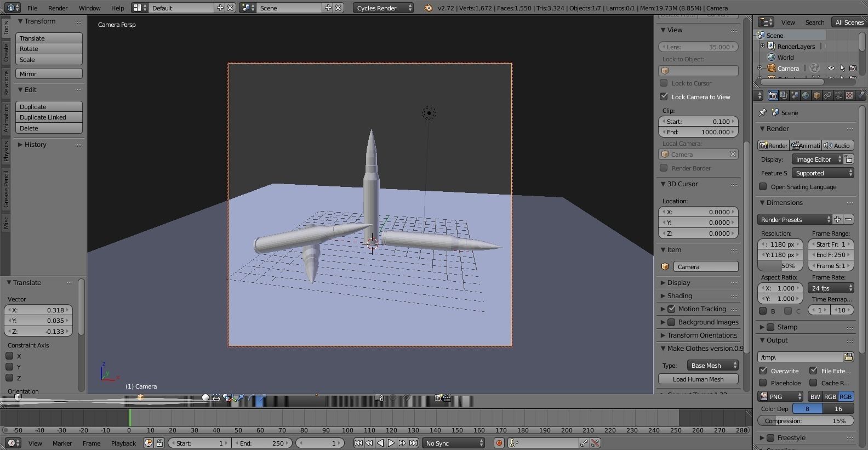The image size is (868, 450).
Task: Open the File menu
Action: pos(32,8)
